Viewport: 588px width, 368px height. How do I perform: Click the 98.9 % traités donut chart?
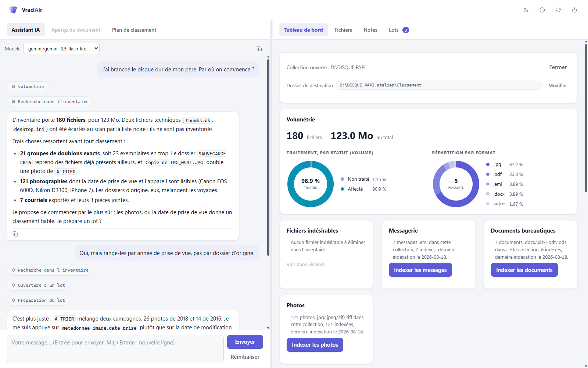311,184
